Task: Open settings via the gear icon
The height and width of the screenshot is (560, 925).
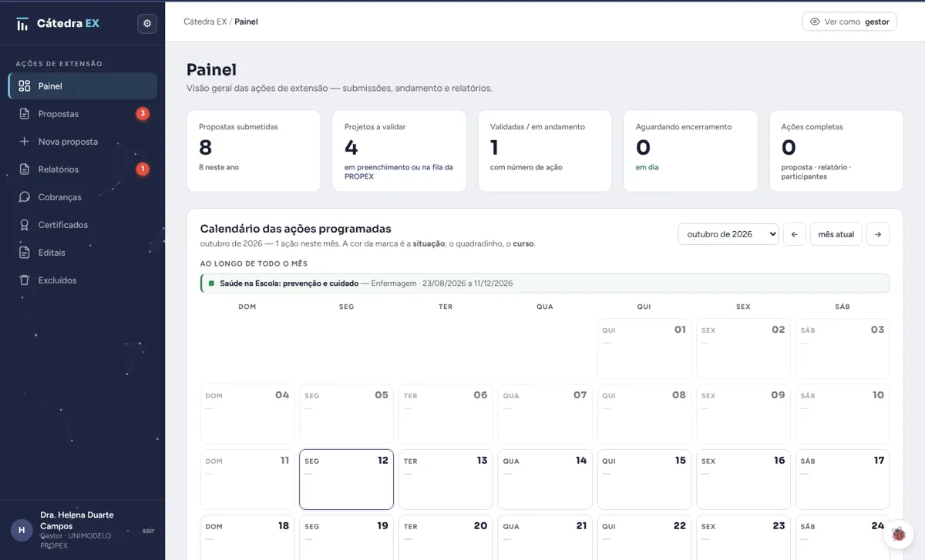Action: [147, 24]
